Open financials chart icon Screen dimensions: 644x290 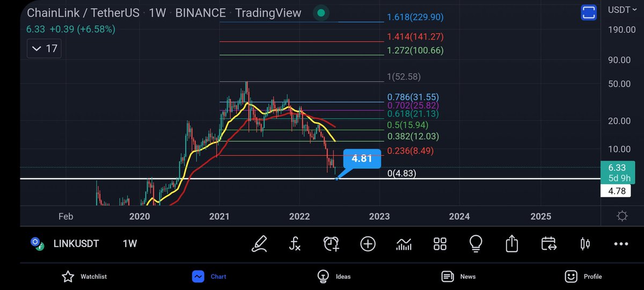(404, 244)
